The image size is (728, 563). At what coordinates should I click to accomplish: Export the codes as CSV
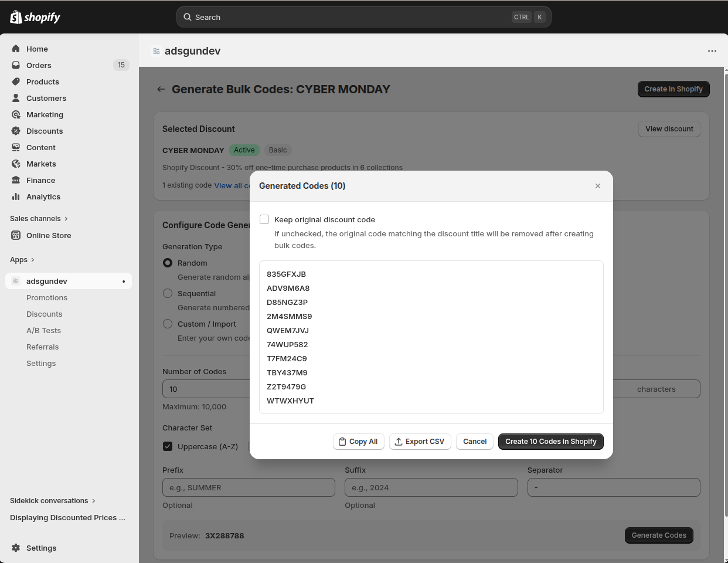tap(420, 442)
